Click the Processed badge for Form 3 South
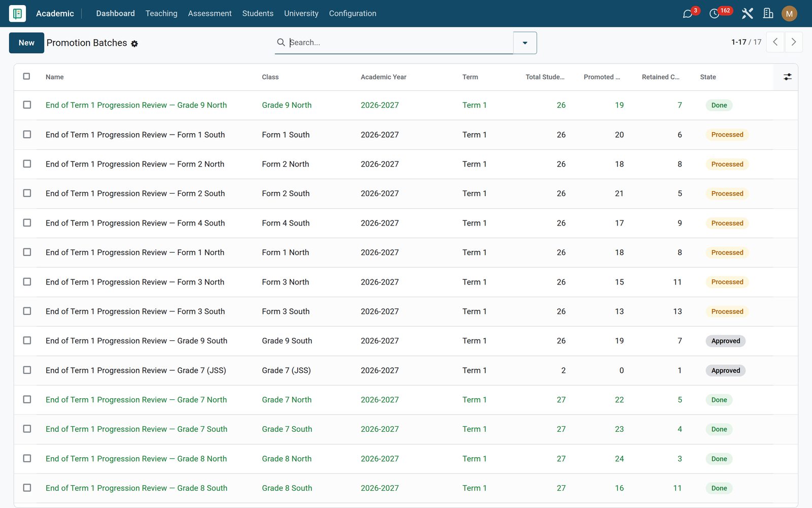Image resolution: width=812 pixels, height=508 pixels. 727,311
